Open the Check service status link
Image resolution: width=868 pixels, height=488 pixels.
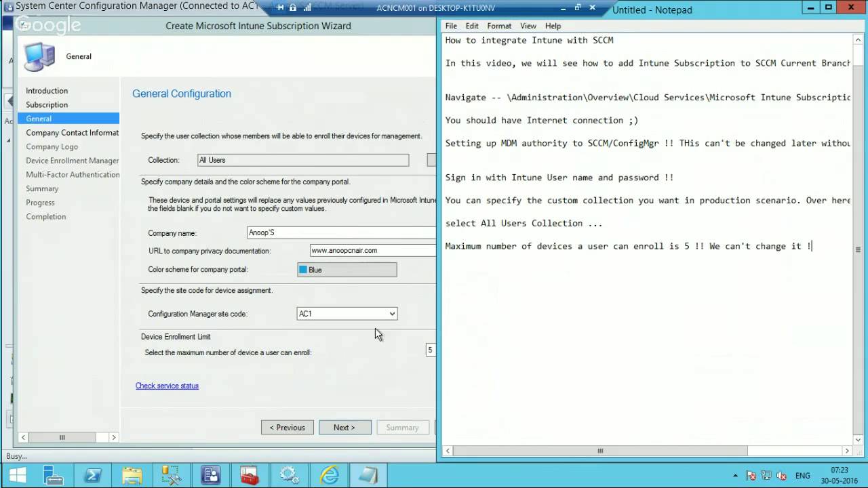[x=167, y=386]
